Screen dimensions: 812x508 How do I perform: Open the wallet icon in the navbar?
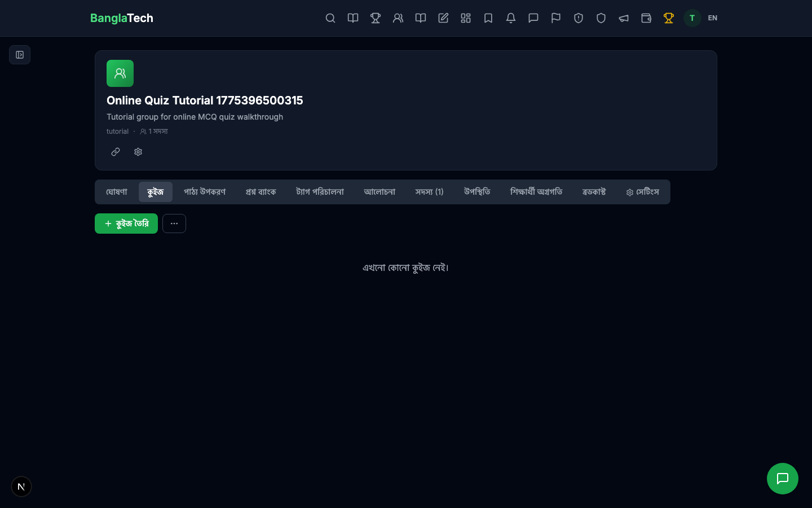tap(646, 18)
